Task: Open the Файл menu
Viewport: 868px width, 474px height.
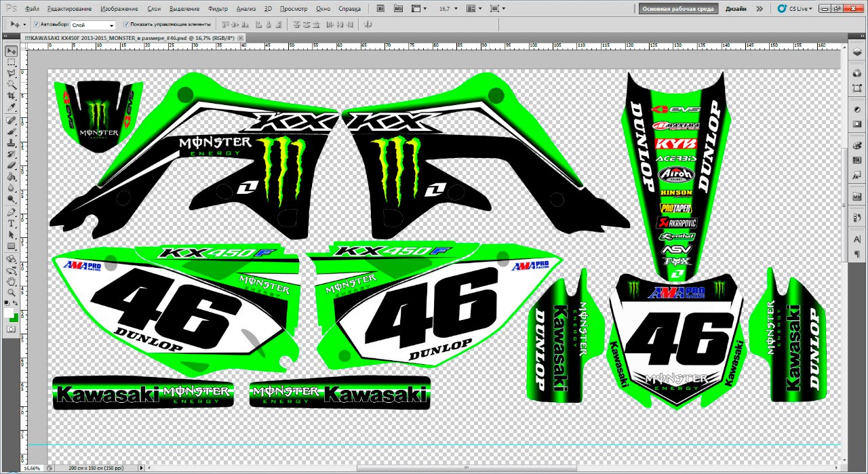Action: pyautogui.click(x=31, y=9)
